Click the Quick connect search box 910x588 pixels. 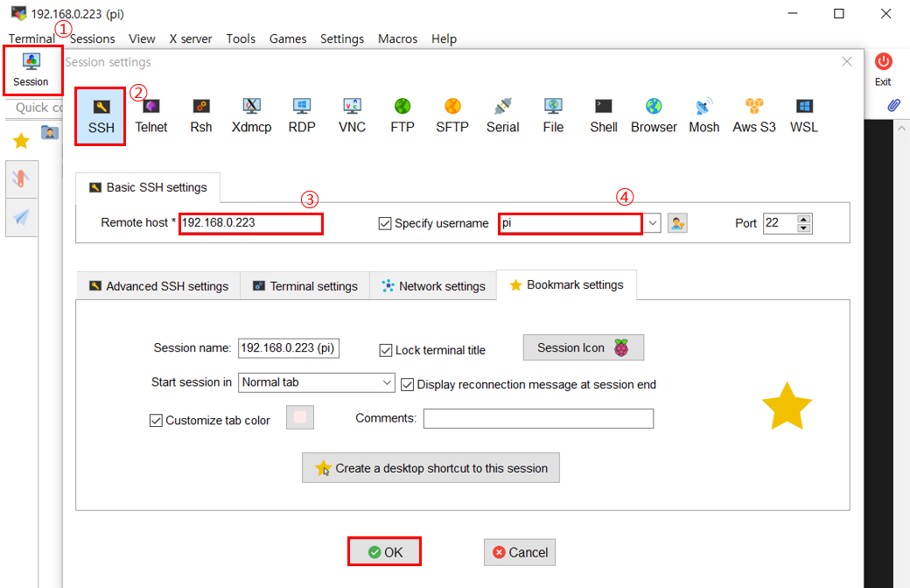pyautogui.click(x=35, y=108)
